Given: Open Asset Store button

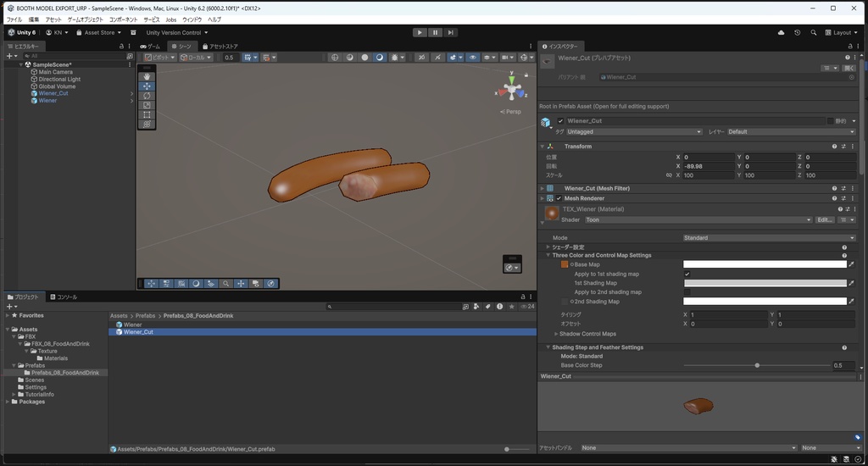Looking at the screenshot, I should [98, 33].
